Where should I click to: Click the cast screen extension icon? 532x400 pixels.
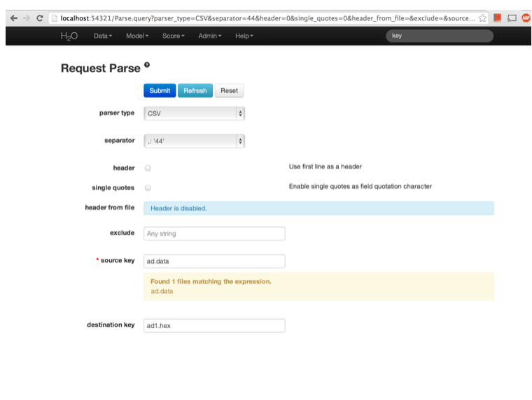click(x=512, y=18)
